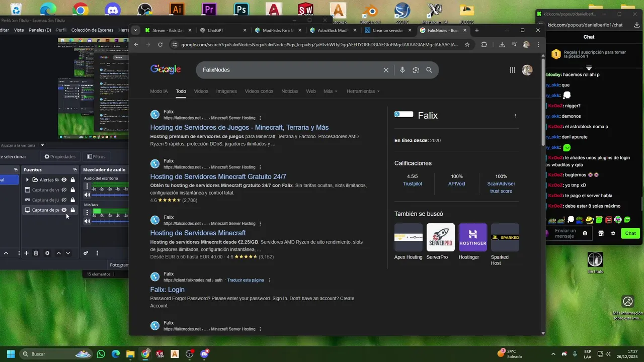
Task: Open the Google apps grid
Action: click(x=512, y=70)
